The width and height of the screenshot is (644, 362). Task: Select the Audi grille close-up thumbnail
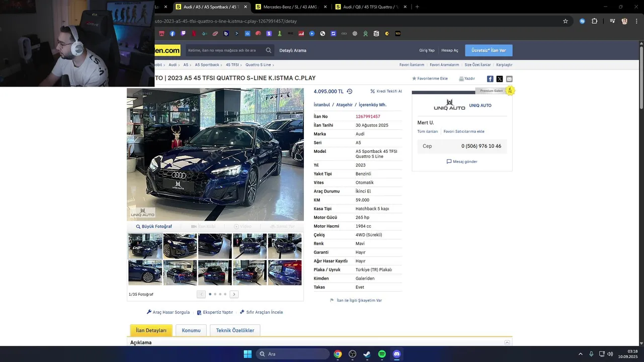click(x=215, y=246)
